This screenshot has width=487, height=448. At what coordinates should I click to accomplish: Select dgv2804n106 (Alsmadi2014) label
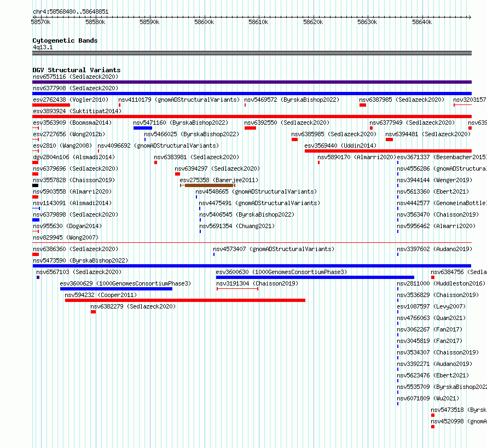pyautogui.click(x=74, y=157)
